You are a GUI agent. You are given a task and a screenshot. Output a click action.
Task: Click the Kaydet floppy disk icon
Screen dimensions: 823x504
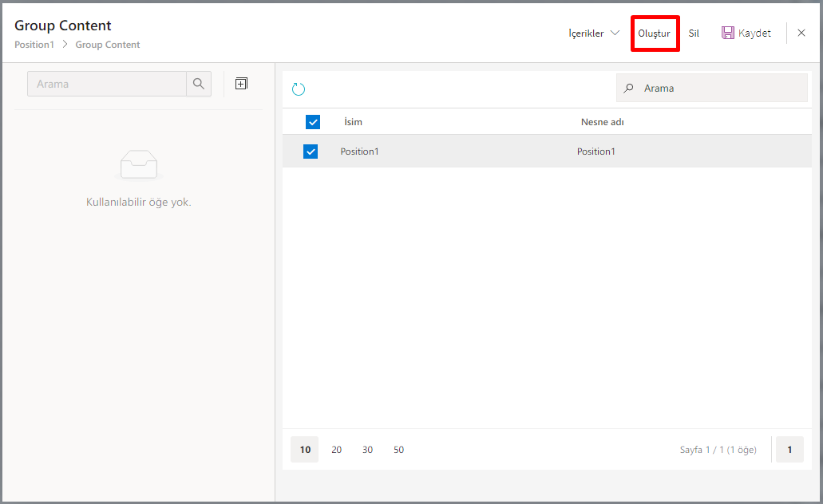[x=727, y=33]
